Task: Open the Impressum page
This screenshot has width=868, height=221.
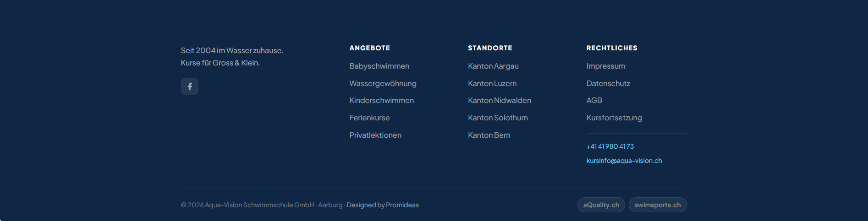Action: coord(605,66)
